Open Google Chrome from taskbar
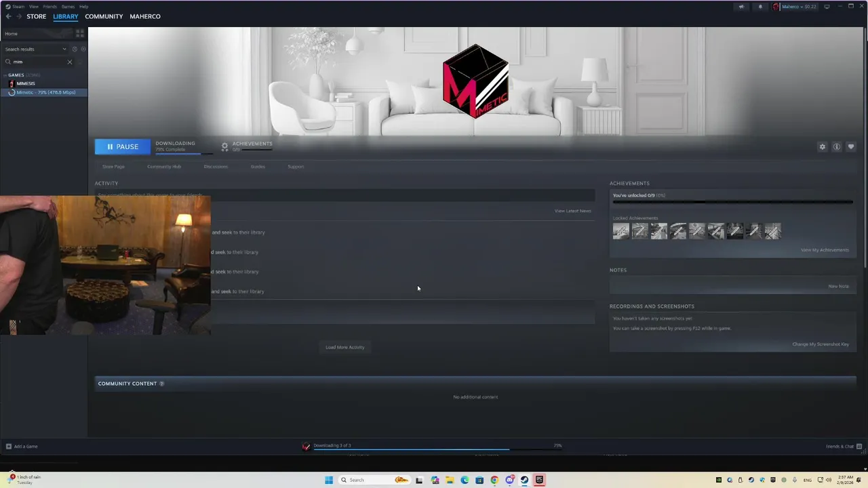 (x=494, y=480)
